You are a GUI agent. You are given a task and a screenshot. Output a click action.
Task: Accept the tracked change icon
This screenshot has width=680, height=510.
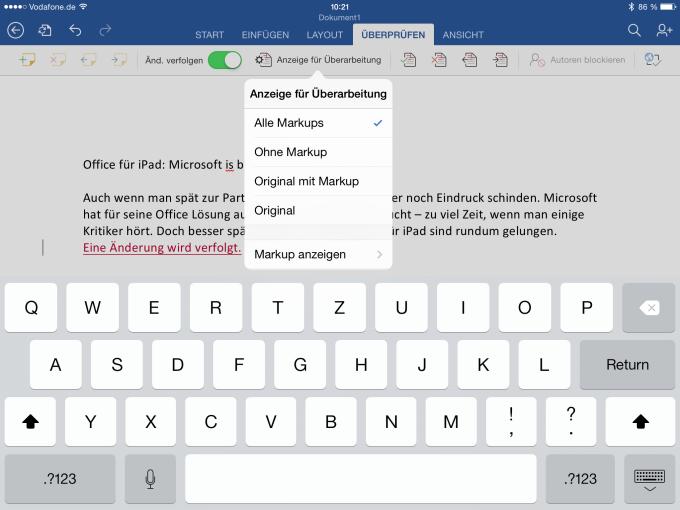click(409, 60)
